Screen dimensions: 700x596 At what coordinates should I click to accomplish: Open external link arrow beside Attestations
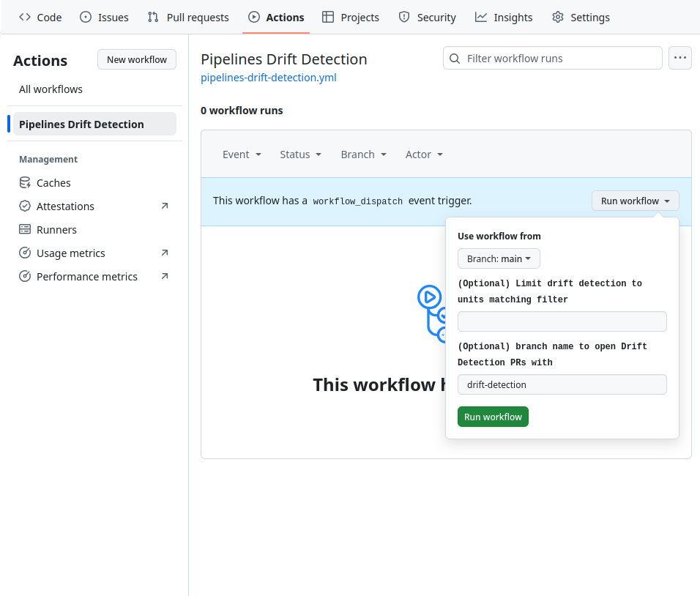click(x=165, y=206)
